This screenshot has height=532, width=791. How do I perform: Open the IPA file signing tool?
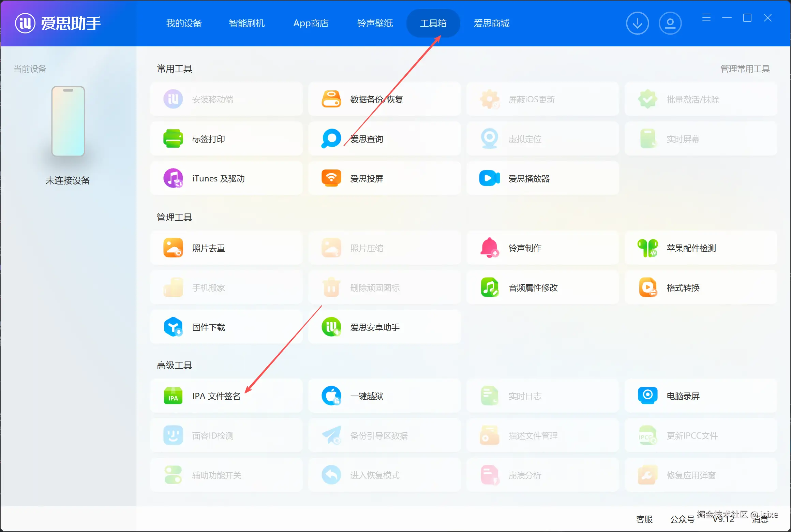pos(215,396)
